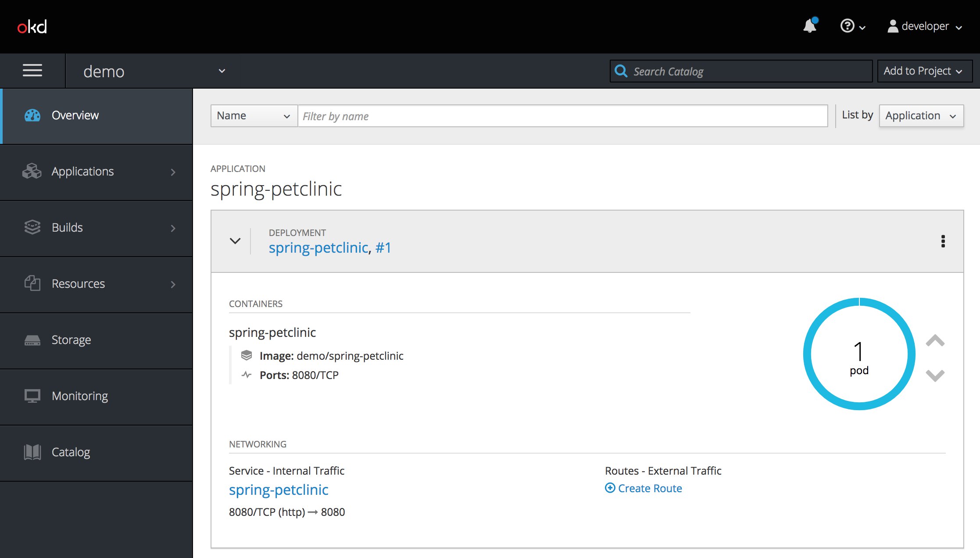
Task: Open Catalog in the sidebar
Action: (97, 453)
